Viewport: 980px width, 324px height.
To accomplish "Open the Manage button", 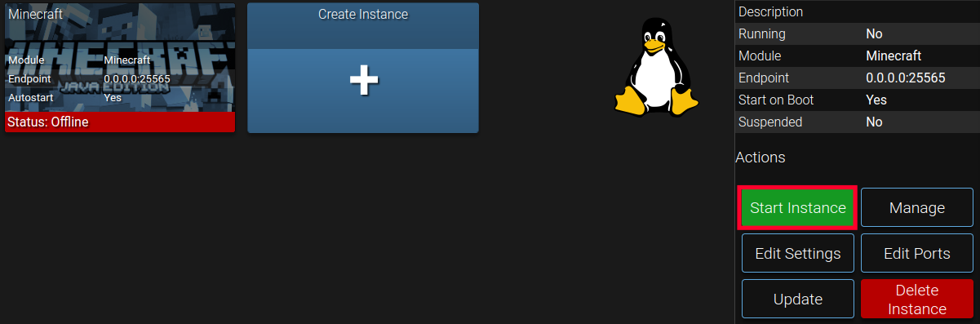I will [917, 208].
